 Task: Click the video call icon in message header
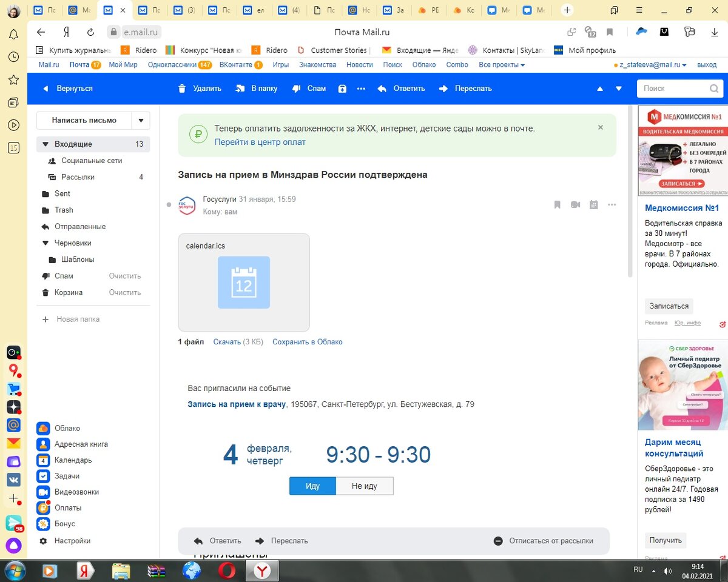tap(576, 205)
